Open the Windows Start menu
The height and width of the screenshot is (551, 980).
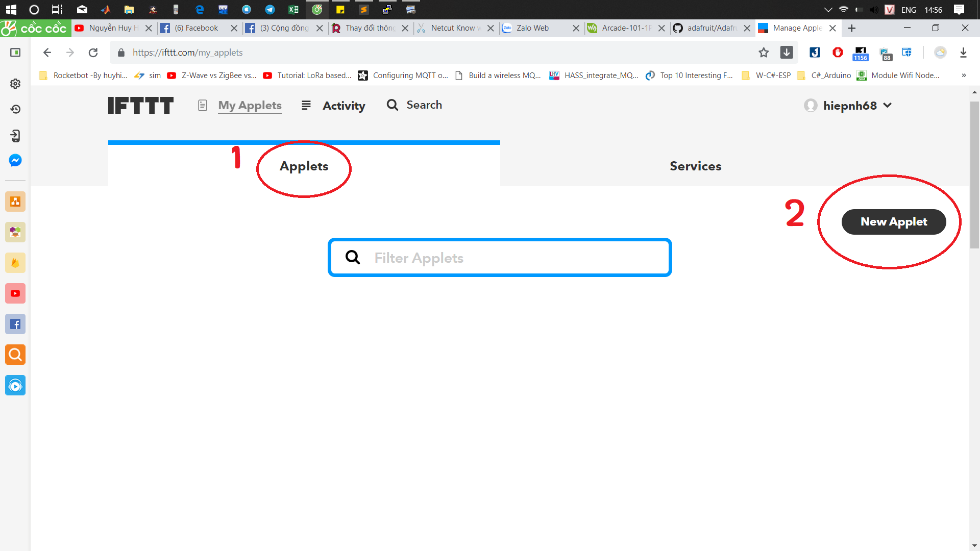coord(11,10)
